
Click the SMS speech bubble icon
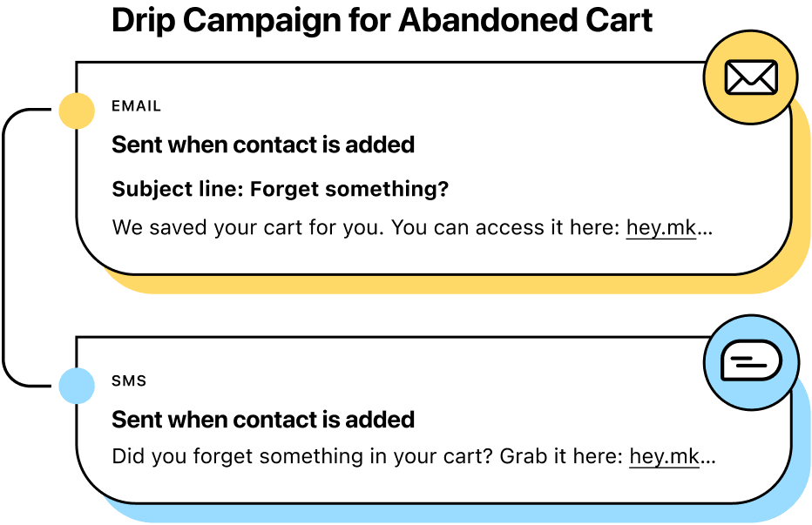[x=750, y=360]
